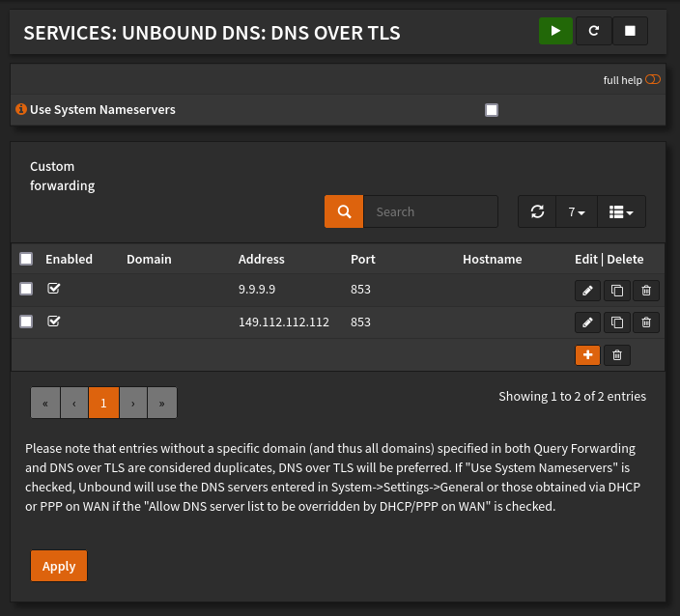Select page 1 in pagination
Image resolution: width=680 pixels, height=616 pixels.
103,403
